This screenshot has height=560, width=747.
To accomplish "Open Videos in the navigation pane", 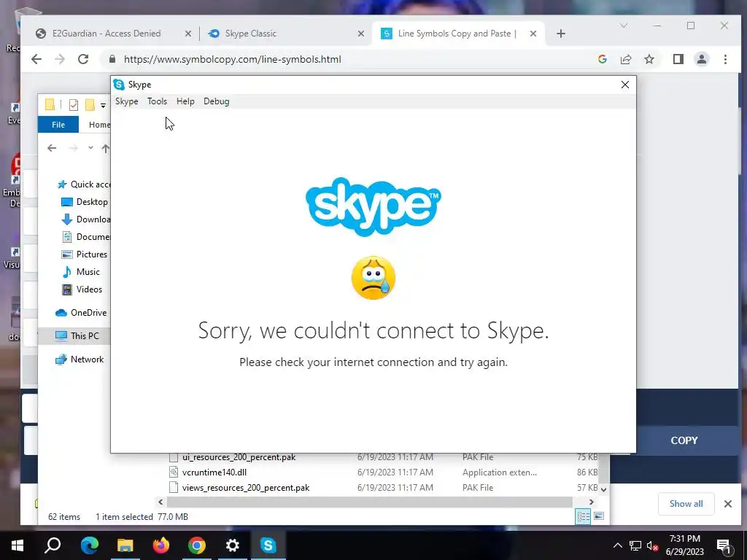I will tap(82, 289).
